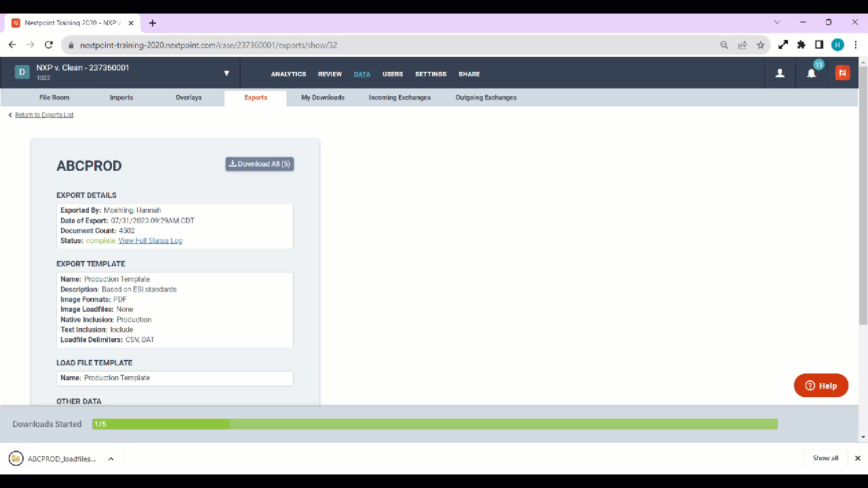Click the browser back arrow
The image size is (868, 488).
(x=12, y=45)
